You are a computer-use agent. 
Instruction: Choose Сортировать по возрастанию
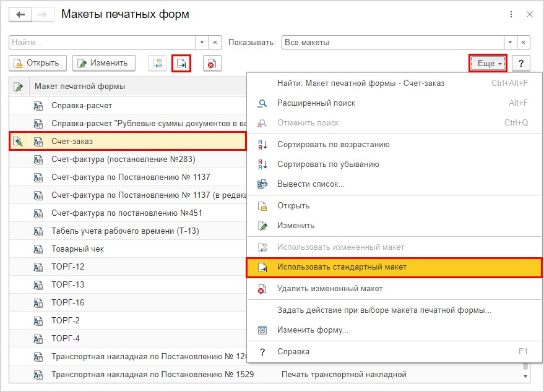coord(394,145)
